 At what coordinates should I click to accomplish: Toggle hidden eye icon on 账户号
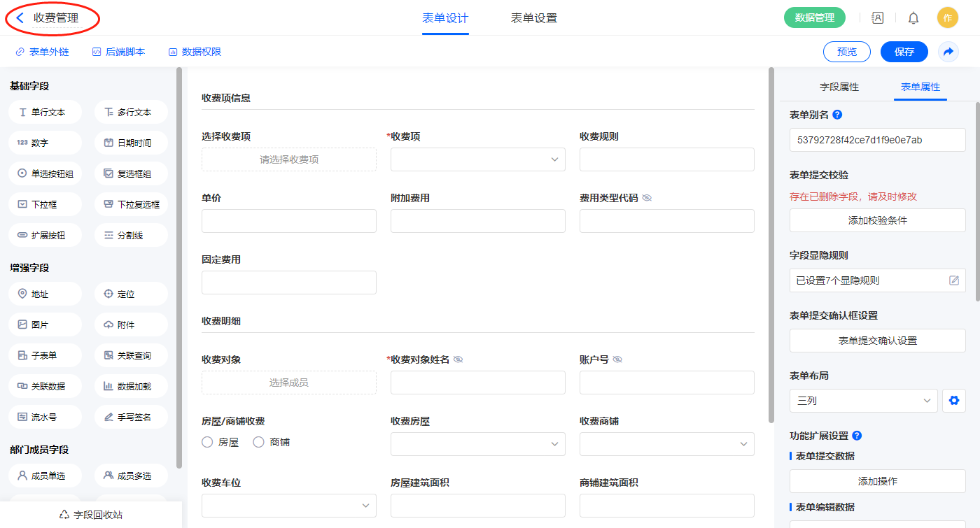[617, 359]
